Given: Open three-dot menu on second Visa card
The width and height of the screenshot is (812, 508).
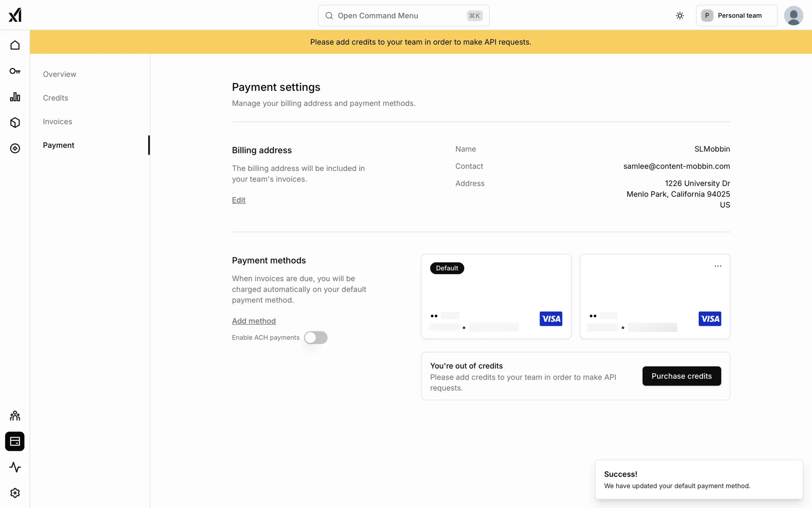Looking at the screenshot, I should tap(718, 266).
